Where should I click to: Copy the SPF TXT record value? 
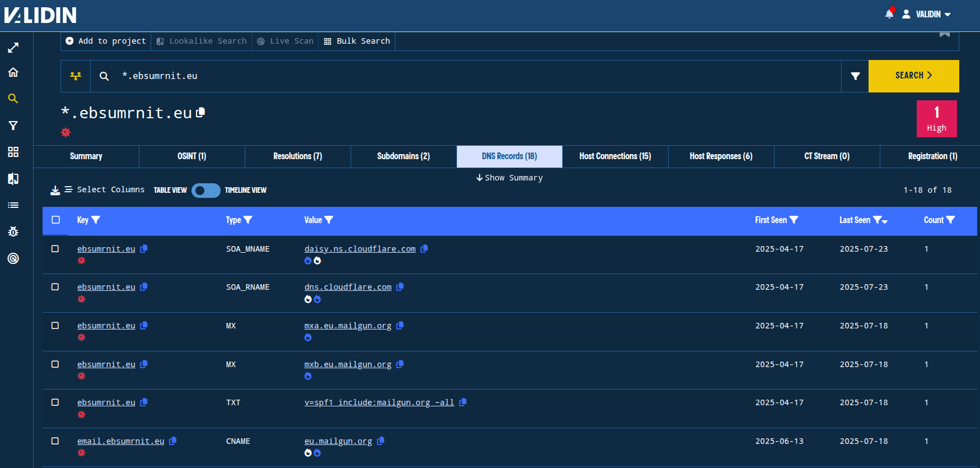coord(463,402)
